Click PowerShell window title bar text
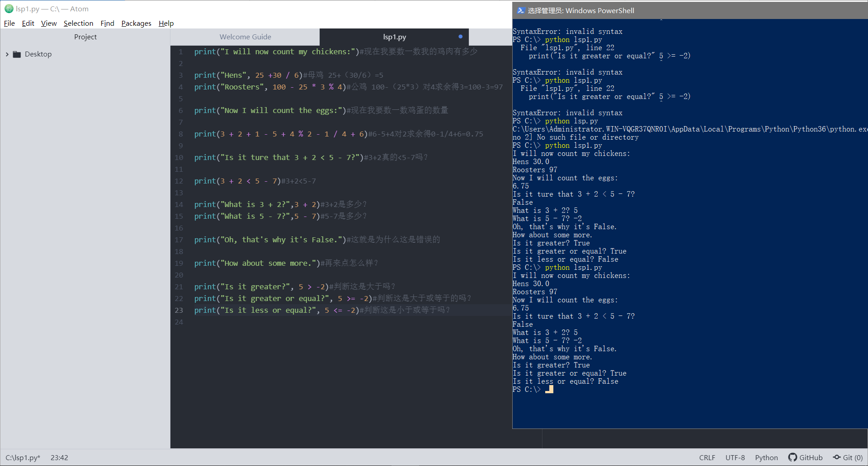The image size is (868, 466). 580,10
